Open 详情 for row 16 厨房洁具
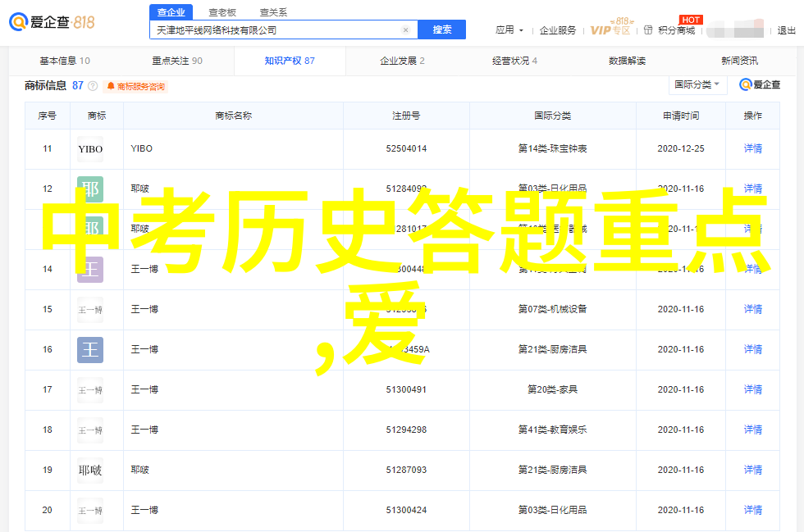Viewport: 804px width, 532px height. pyautogui.click(x=753, y=349)
